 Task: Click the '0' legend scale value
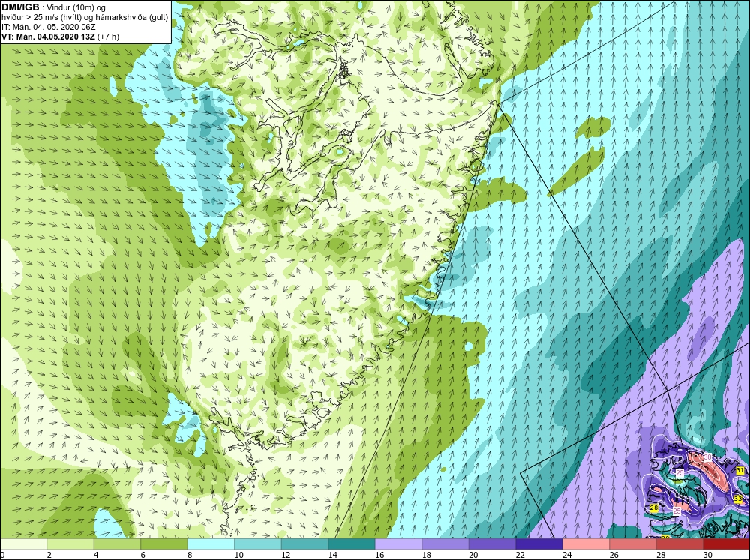click(x=2, y=555)
